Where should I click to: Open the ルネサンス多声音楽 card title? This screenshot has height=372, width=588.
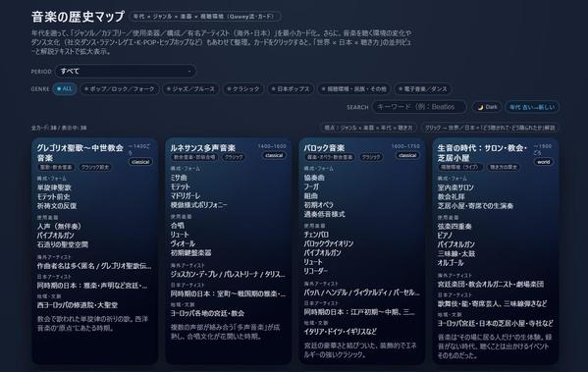(203, 148)
